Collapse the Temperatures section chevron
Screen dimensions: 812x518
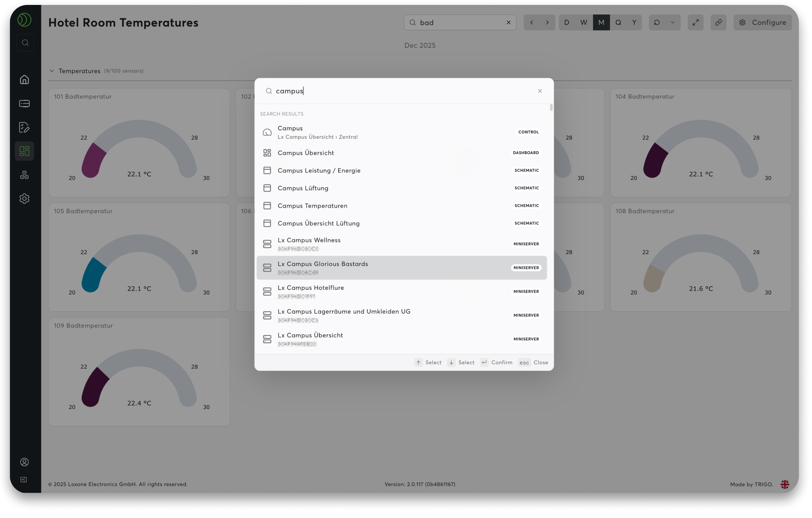click(x=52, y=71)
